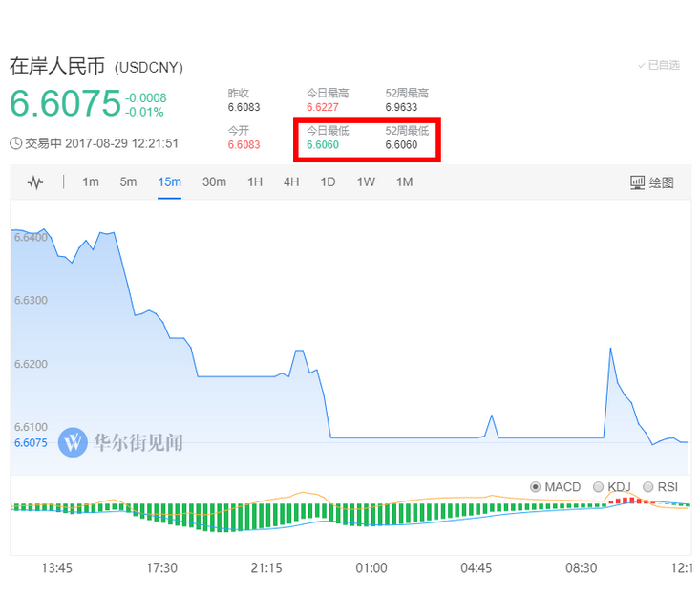Click the 6.6075 price label on chart axis
Viewport: 700px width, 597px height.
31,443
